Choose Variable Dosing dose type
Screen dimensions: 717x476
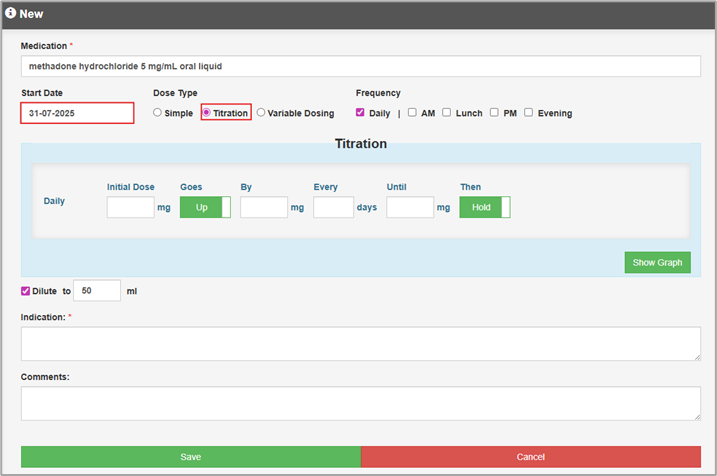pyautogui.click(x=261, y=113)
